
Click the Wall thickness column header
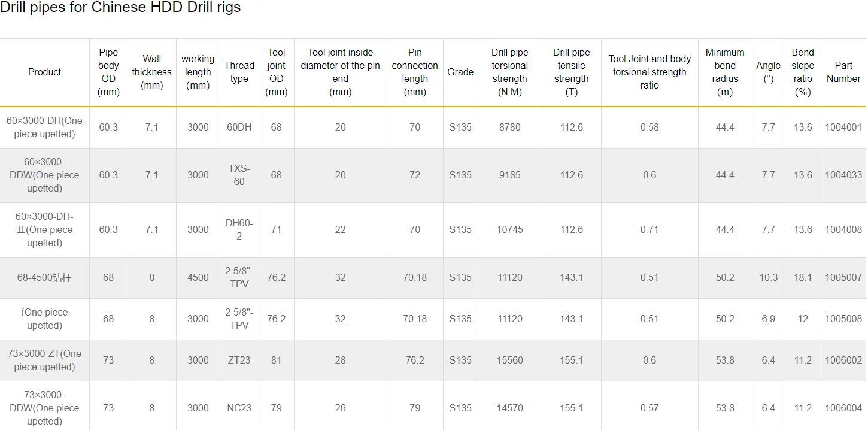[151, 72]
